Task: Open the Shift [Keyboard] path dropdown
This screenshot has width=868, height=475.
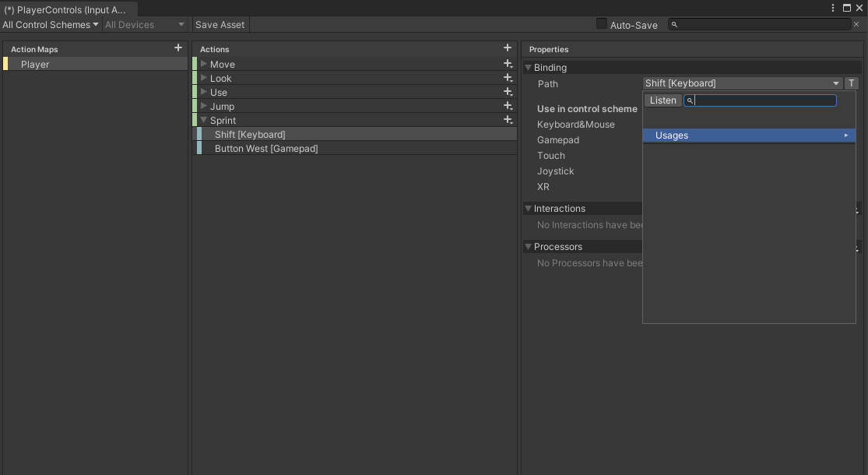Action: pos(742,83)
